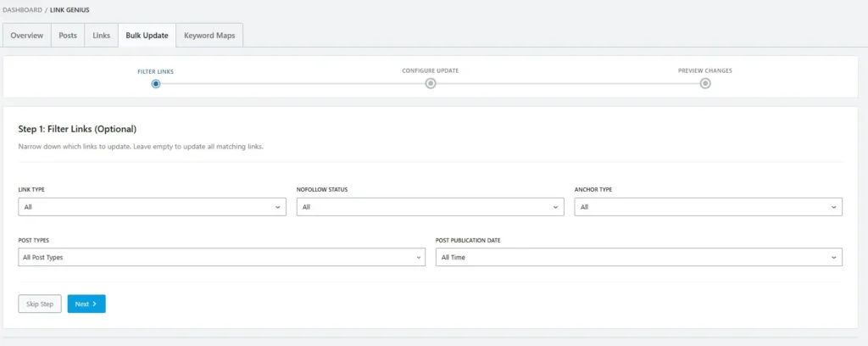Select the Bulk Update tab
This screenshot has height=346, width=868.
pos(147,36)
